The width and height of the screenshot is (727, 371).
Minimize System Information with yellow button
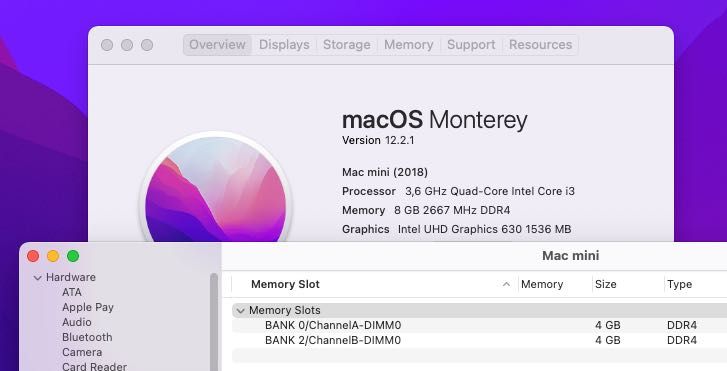[x=53, y=256]
